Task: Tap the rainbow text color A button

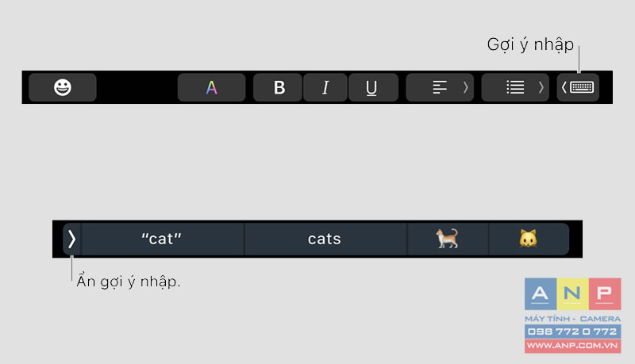Action: tap(211, 87)
